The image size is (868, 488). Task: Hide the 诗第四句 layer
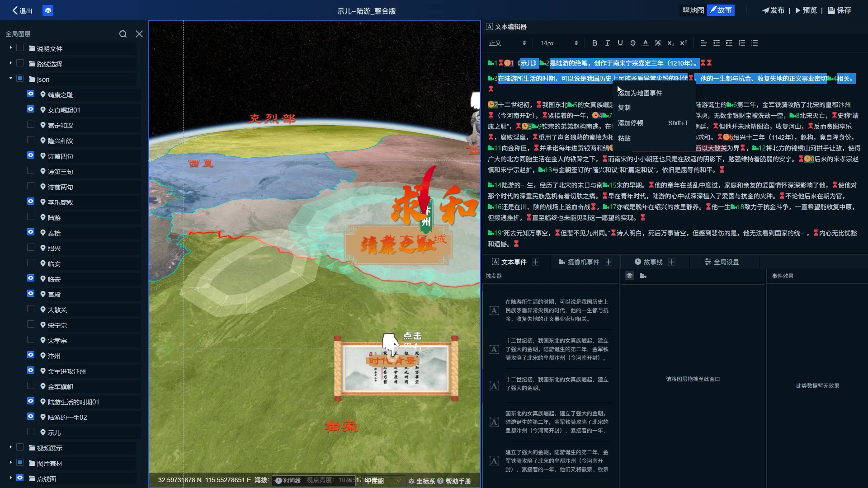pos(31,155)
